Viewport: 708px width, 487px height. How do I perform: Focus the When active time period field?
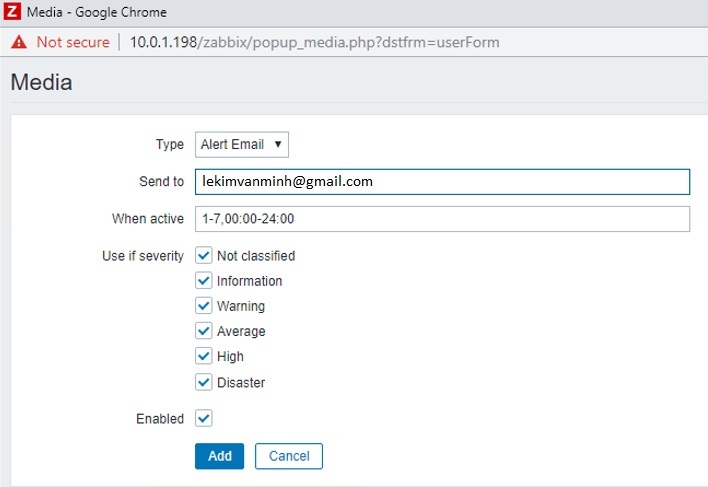(x=441, y=218)
